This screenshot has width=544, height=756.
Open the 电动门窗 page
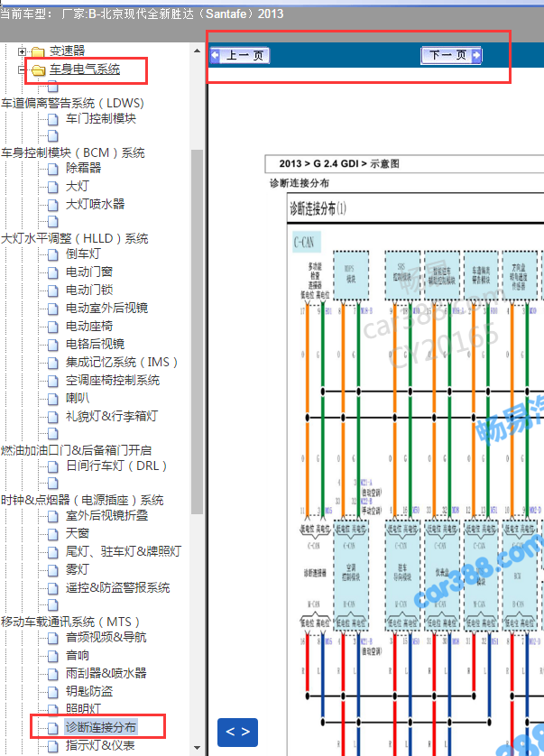click(x=89, y=272)
